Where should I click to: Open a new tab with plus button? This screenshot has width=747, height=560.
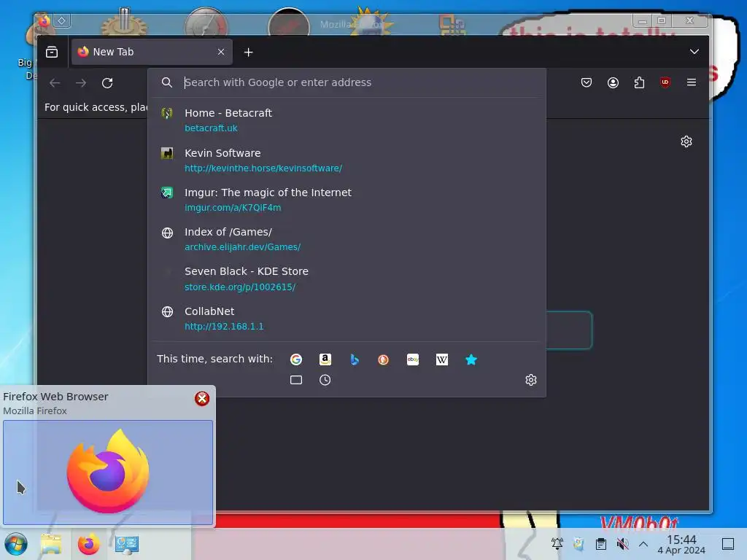pos(248,52)
